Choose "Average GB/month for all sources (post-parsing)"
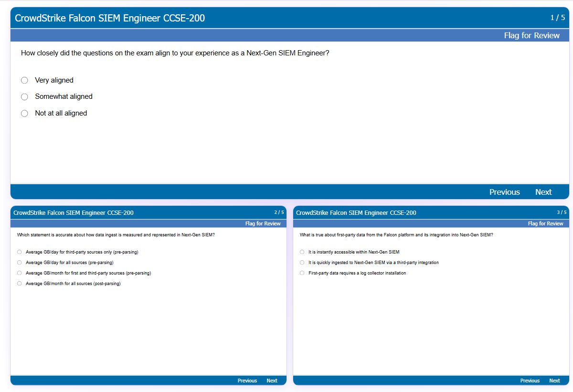573x392 pixels. pos(20,284)
